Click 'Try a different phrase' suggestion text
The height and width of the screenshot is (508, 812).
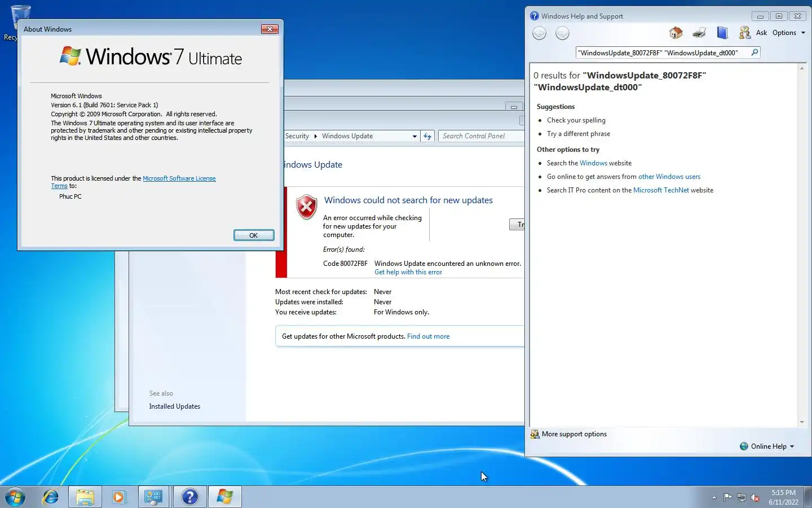pos(578,134)
